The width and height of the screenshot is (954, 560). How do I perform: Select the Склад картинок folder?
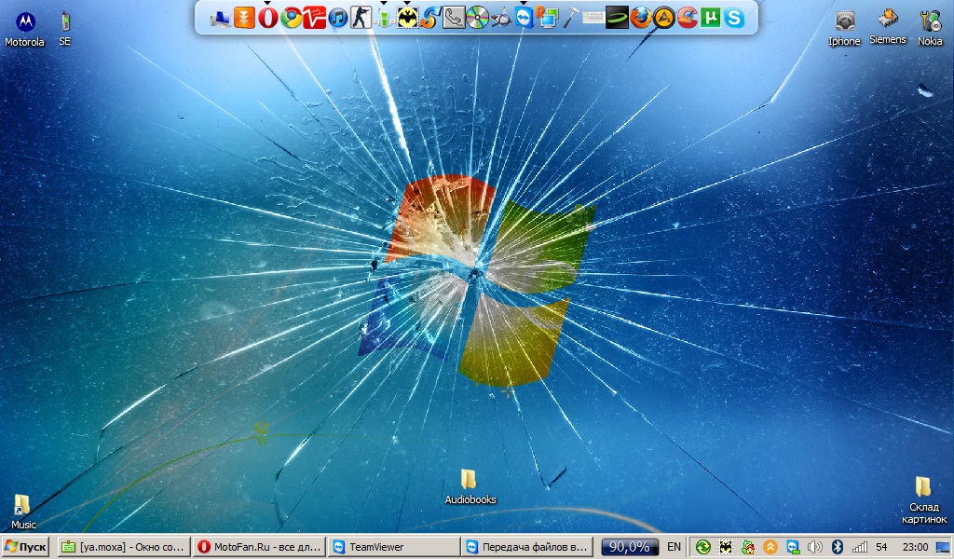pyautogui.click(x=923, y=500)
